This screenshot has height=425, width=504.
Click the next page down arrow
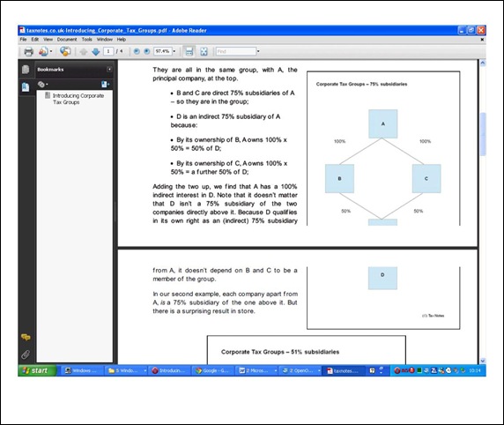(95, 51)
